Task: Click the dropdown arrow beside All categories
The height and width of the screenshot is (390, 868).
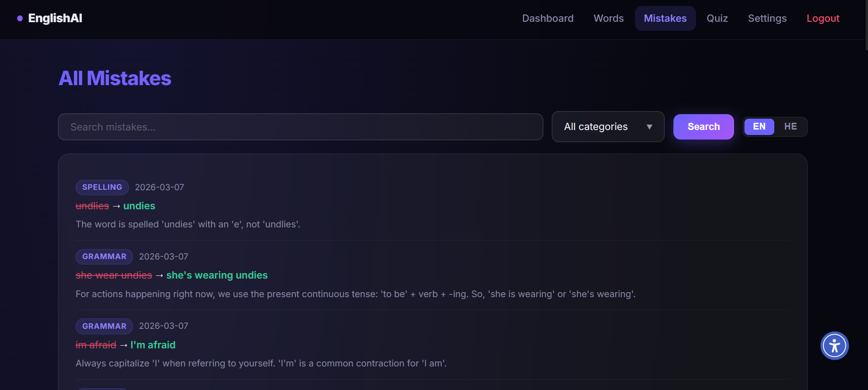Action: (x=649, y=127)
